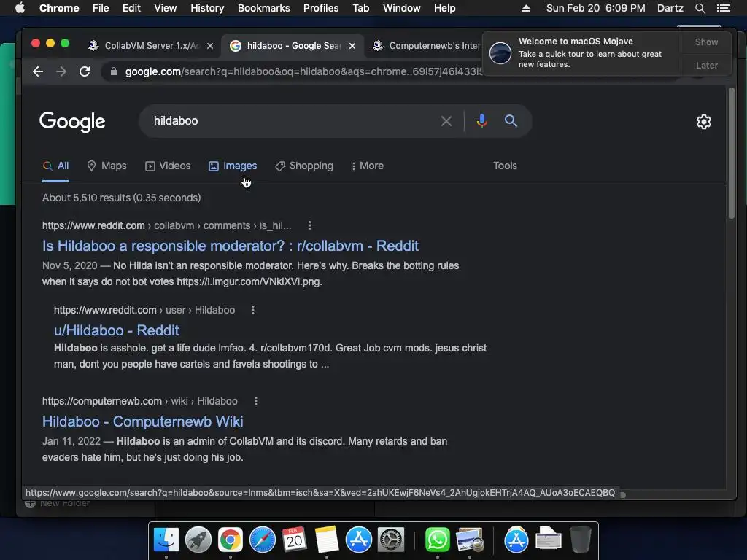
Task: Select the All results tab
Action: click(x=55, y=166)
